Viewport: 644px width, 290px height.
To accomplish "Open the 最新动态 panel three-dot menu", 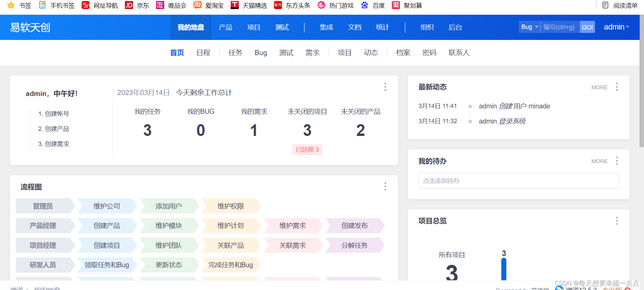I will (x=617, y=87).
